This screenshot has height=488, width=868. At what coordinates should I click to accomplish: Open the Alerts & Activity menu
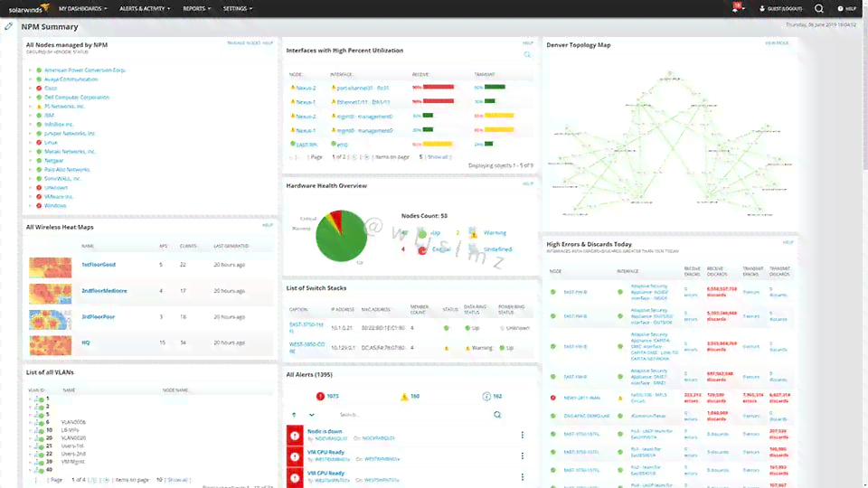point(145,8)
